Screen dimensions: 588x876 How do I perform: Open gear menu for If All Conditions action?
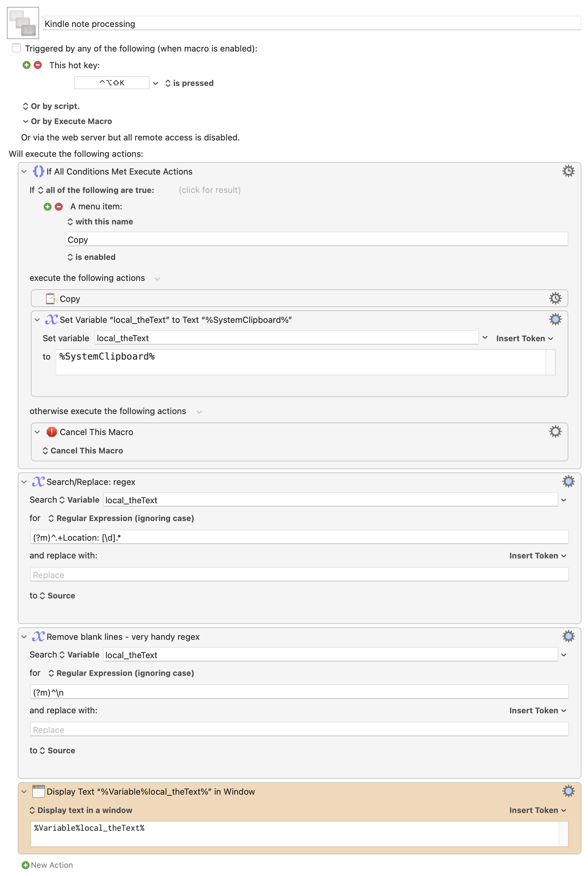568,171
